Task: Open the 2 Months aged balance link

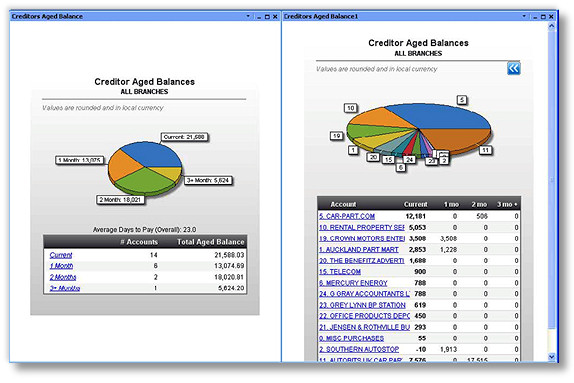Action: pos(63,277)
